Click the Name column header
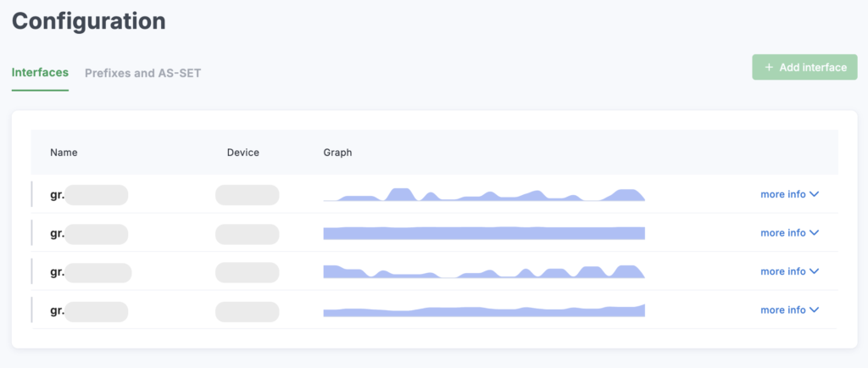This screenshot has height=368, width=868. [x=64, y=153]
